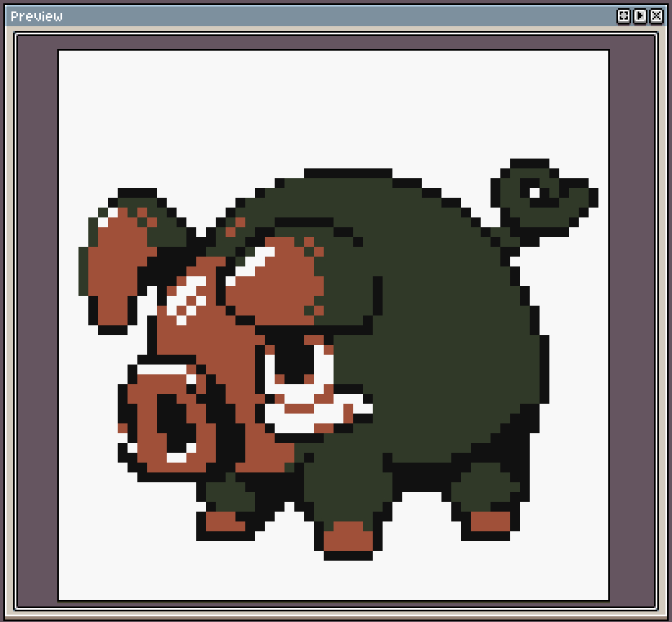The width and height of the screenshot is (672, 622).
Task: Click the Preview title text
Action: 37,16
